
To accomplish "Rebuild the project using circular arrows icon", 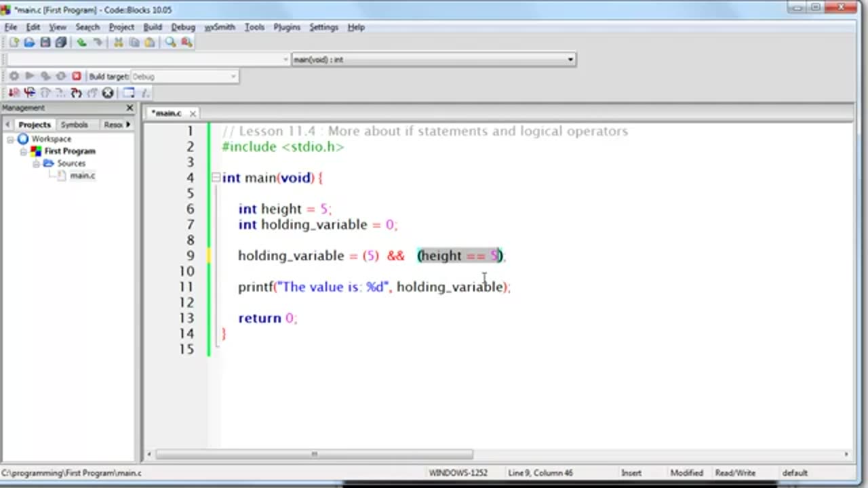I will point(60,77).
